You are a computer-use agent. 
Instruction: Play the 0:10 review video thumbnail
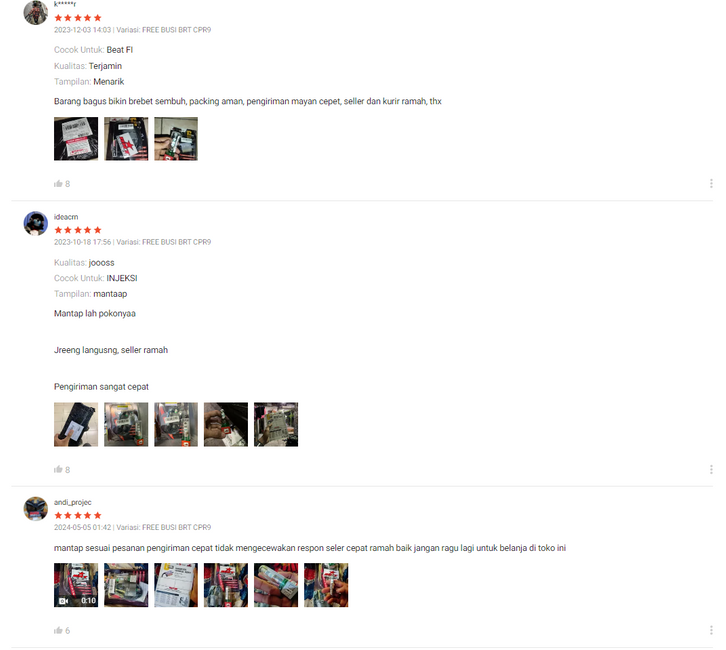76,585
